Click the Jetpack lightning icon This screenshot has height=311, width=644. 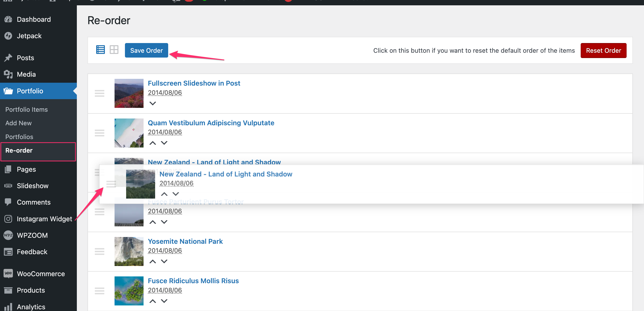pyautogui.click(x=8, y=36)
